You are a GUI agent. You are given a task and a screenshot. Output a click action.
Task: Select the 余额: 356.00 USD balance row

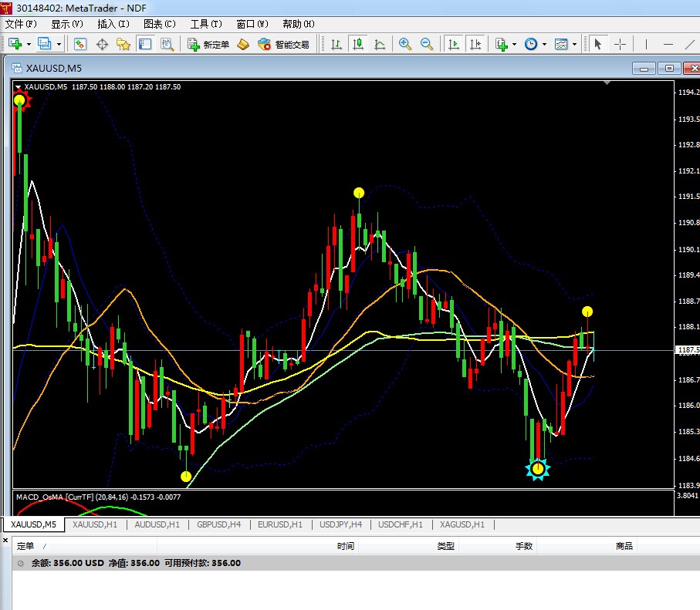click(356, 563)
